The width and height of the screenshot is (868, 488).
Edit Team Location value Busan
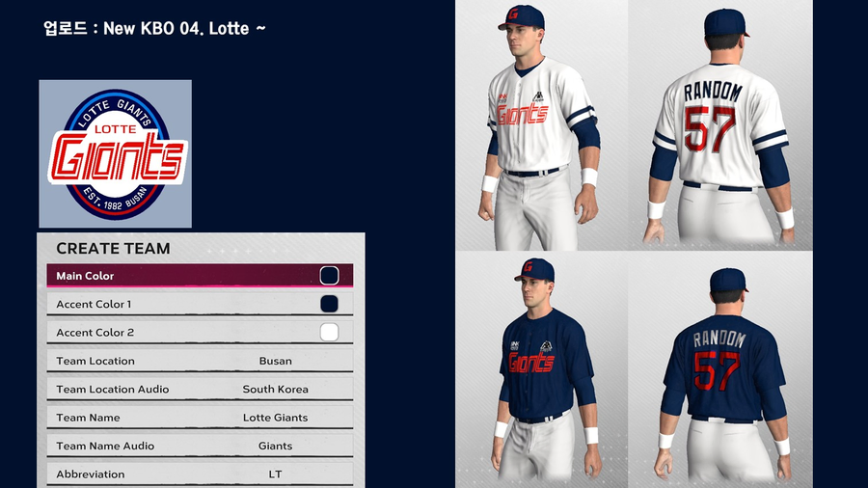[x=275, y=361]
